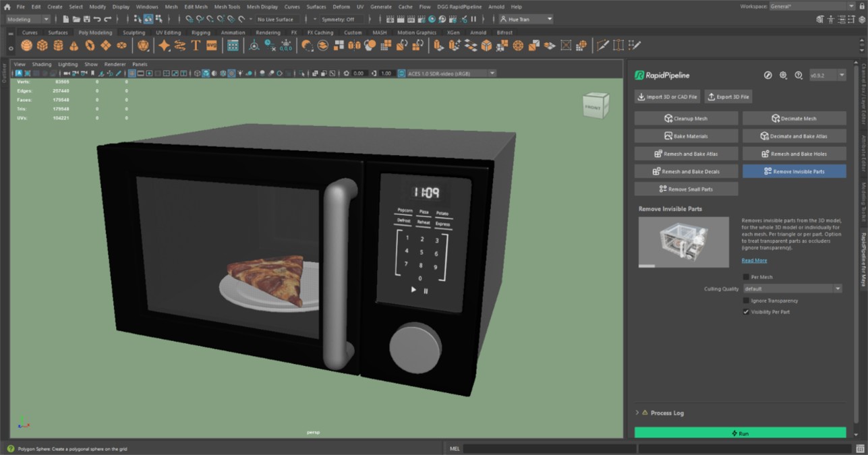This screenshot has height=455, width=868.
Task: Open RapidPipeline settings gear icon
Action: 783,75
